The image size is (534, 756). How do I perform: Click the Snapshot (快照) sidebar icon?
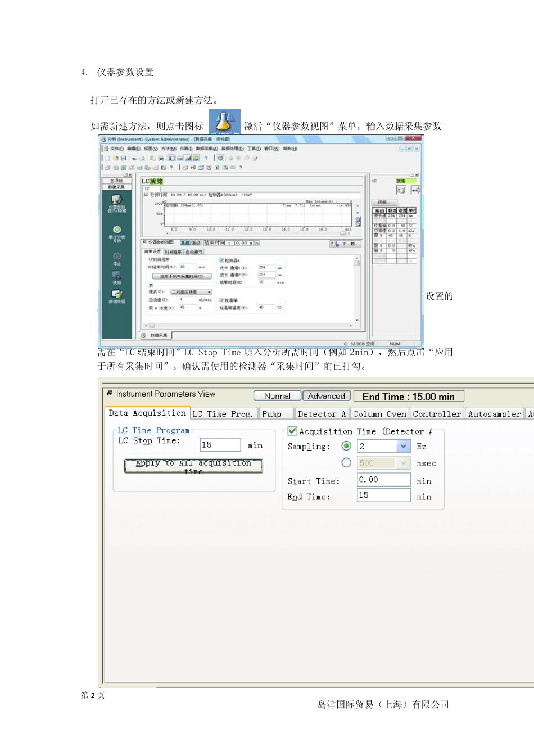tap(117, 275)
